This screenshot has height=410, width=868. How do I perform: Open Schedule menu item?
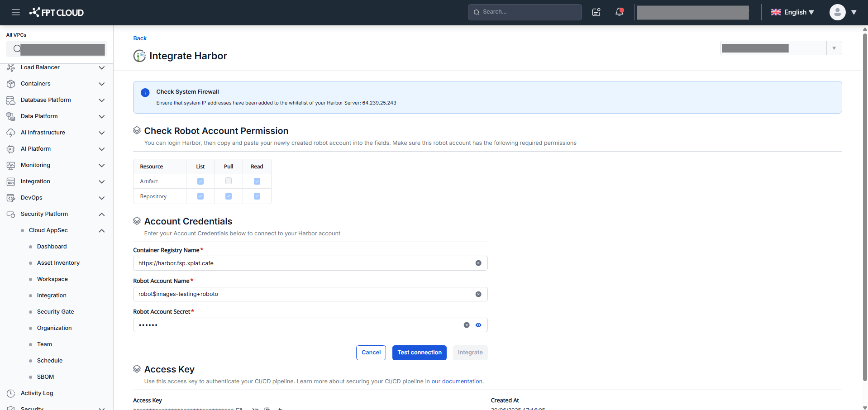[x=50, y=361]
